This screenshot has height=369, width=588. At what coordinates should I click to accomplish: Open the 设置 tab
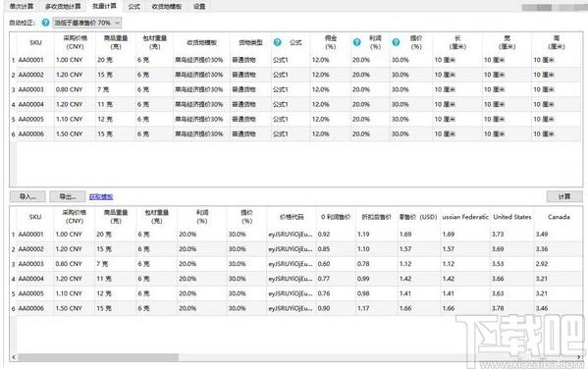199,6
